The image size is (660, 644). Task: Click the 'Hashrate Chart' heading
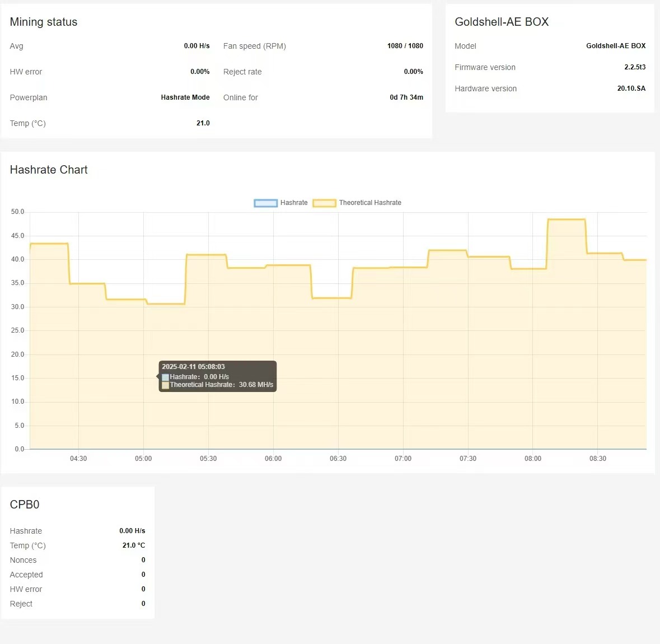coord(49,170)
